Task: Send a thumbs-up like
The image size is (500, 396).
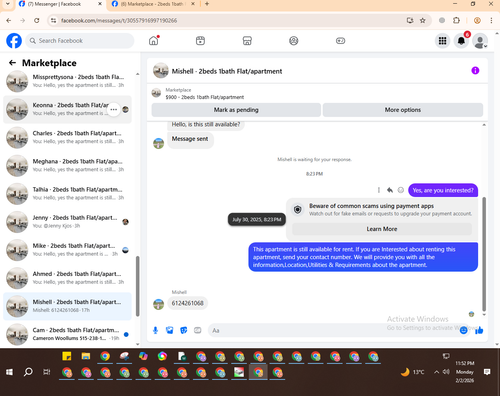Action: (479, 330)
